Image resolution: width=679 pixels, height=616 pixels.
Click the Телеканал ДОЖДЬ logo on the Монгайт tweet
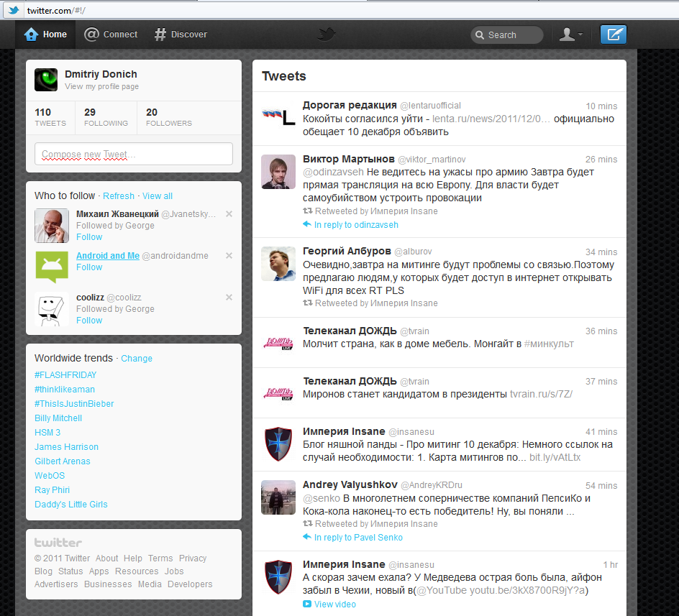278,344
